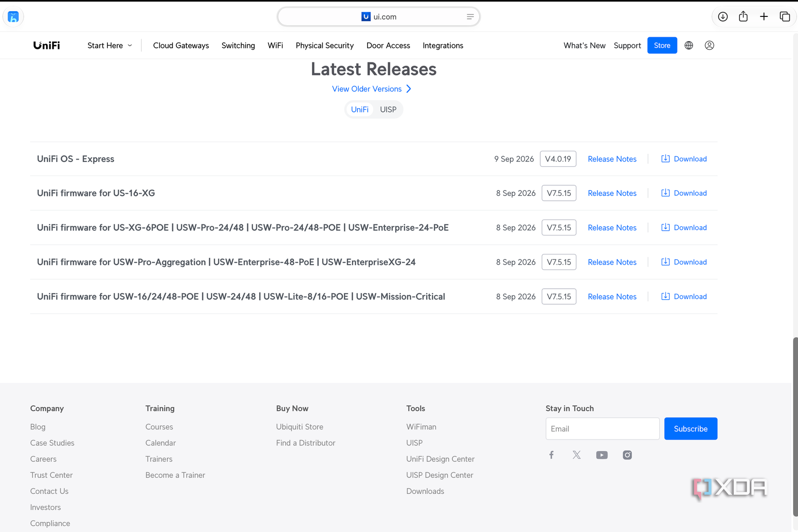798x532 pixels.
Task: Open Release Notes for USW-Mission-Critical firmware row
Action: [x=612, y=296]
